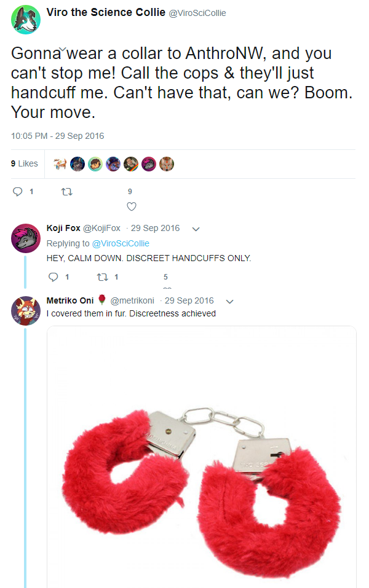Click the 10:05 PM - 29 Sep 2016 timestamp
Image resolution: width=369 pixels, height=588 pixels.
(57, 136)
